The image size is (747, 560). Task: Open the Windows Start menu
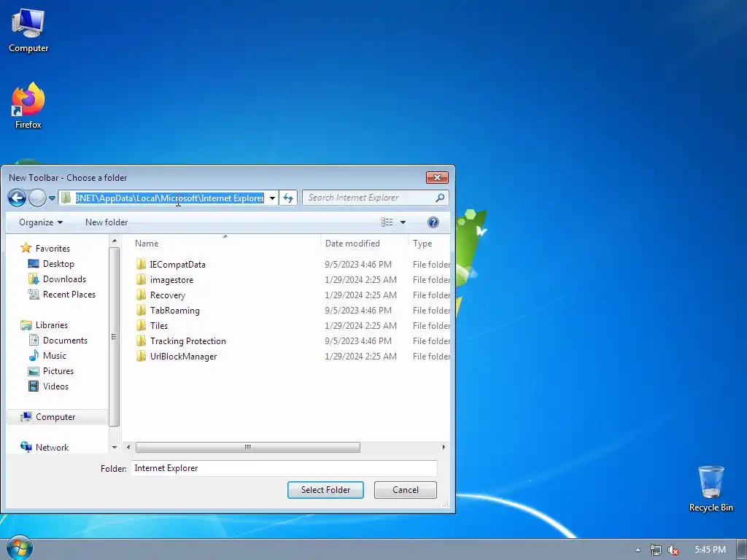20,548
